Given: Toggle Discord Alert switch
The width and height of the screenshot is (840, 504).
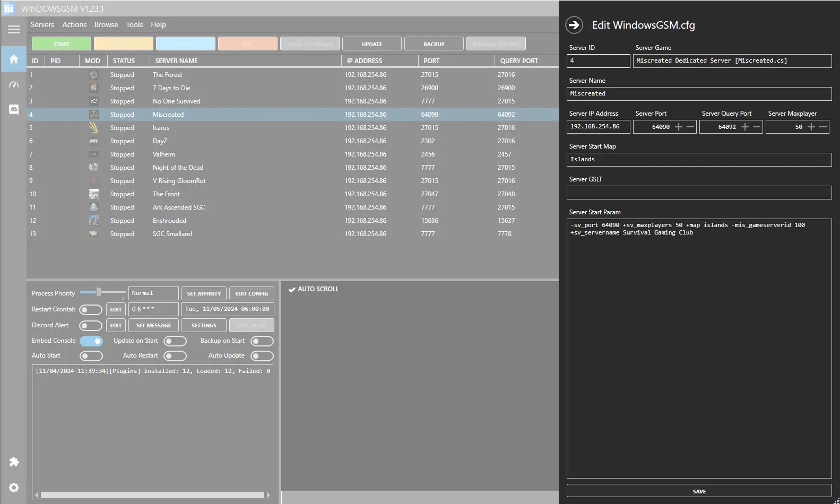Looking at the screenshot, I should [91, 325].
